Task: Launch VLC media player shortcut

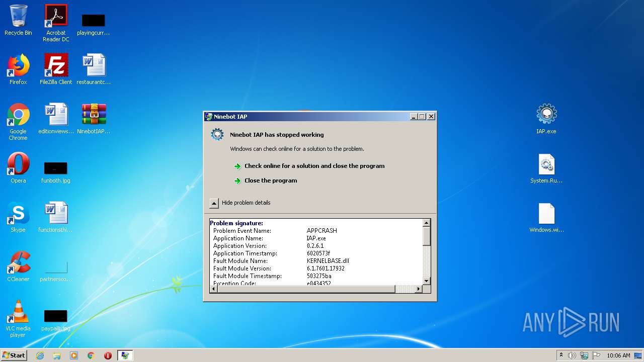Action: (18, 319)
